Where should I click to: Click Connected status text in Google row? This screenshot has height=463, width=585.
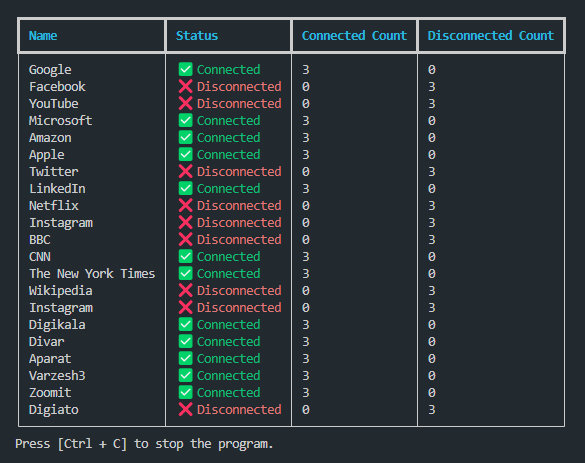[228, 69]
